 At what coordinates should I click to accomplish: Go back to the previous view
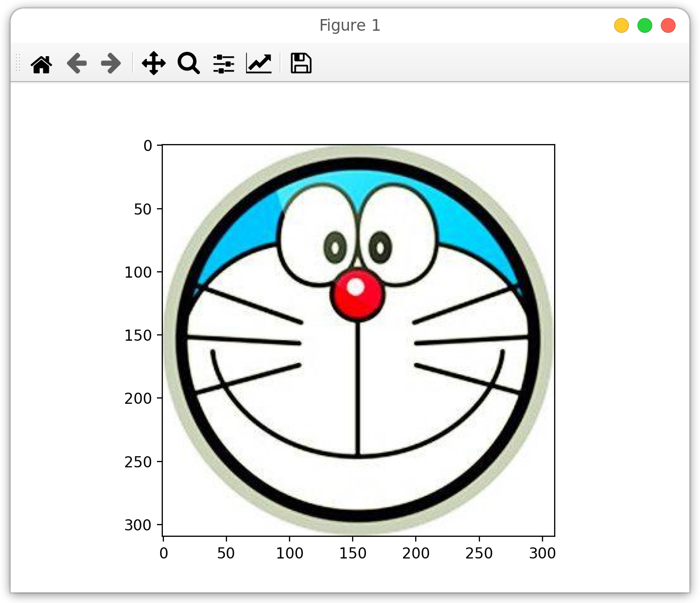76,64
